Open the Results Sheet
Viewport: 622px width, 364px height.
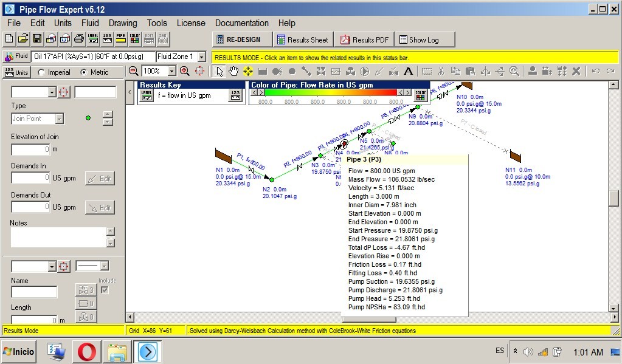pyautogui.click(x=303, y=39)
